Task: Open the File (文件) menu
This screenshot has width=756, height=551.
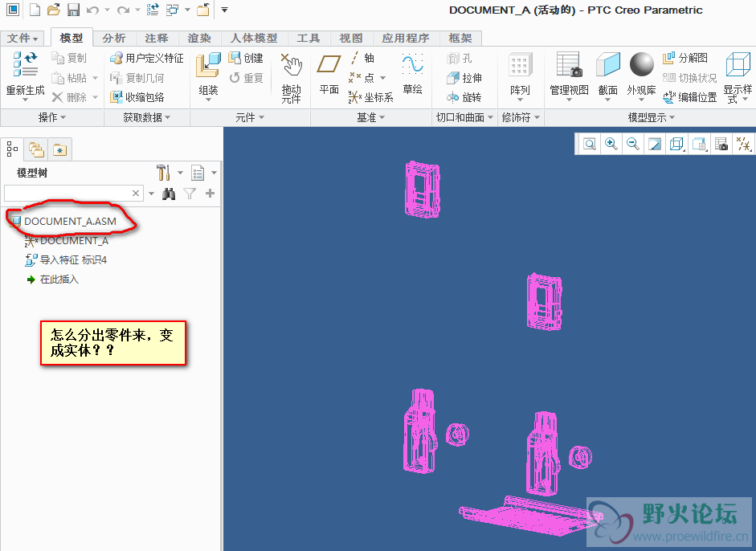Action: click(22, 38)
